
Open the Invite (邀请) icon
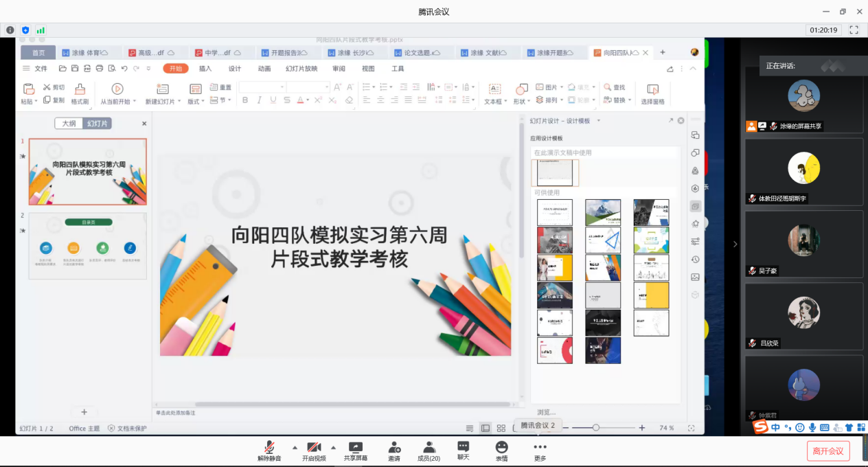point(394,447)
